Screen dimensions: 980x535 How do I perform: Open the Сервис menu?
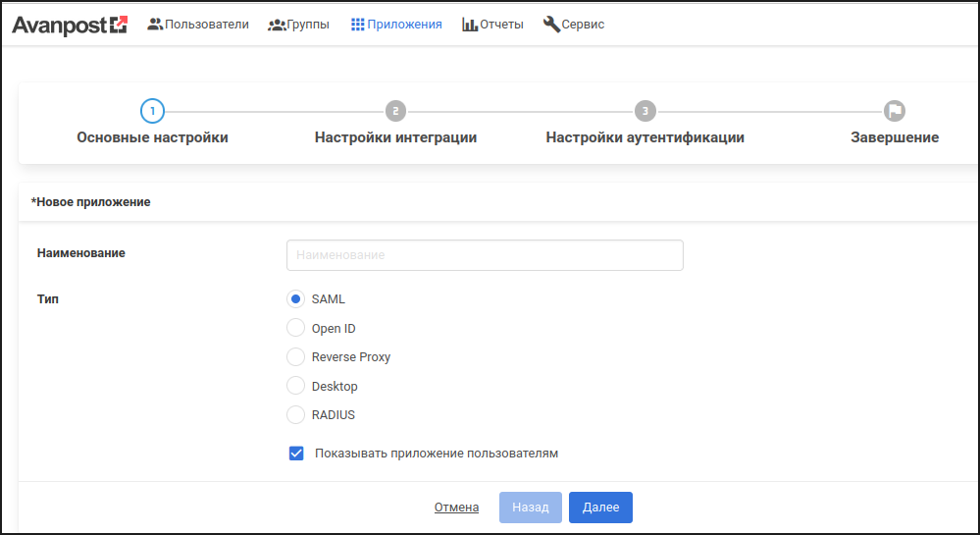tap(582, 24)
